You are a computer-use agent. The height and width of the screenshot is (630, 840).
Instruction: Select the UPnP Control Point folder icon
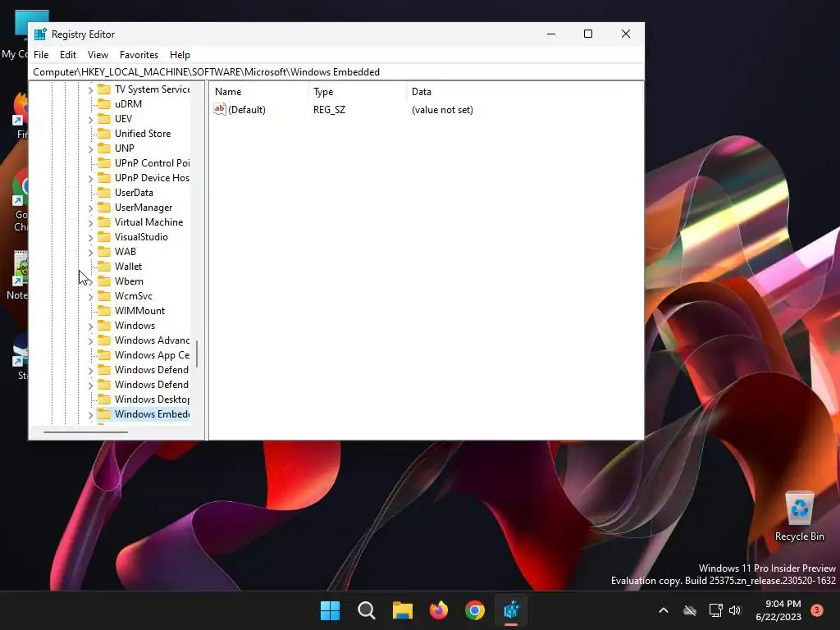click(x=104, y=163)
